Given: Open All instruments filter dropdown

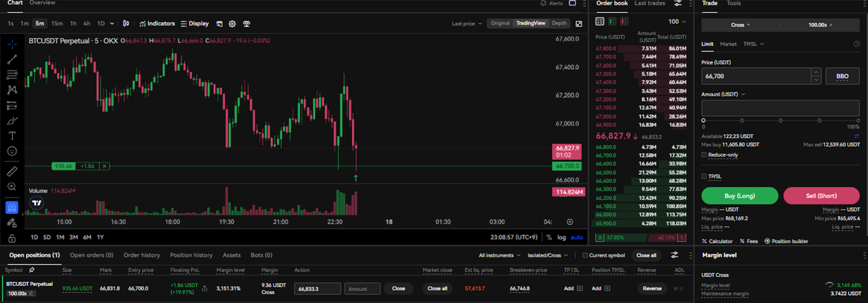Looking at the screenshot, I should coord(499,255).
